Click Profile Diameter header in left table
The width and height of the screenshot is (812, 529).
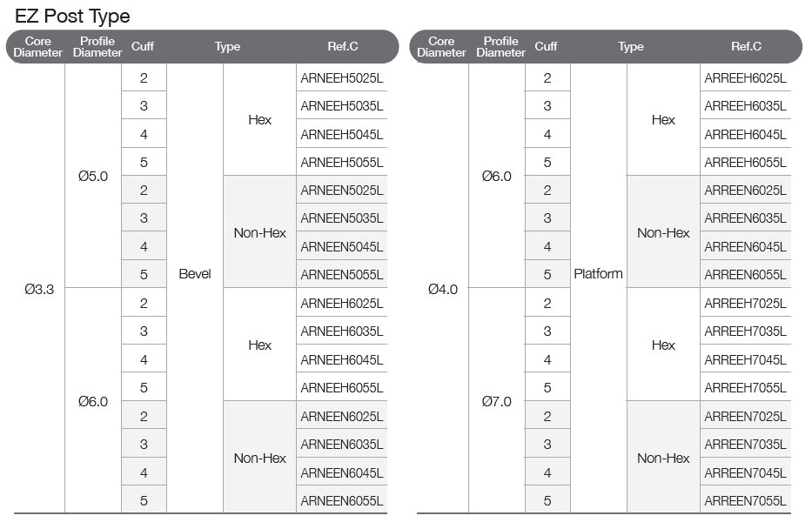[x=97, y=47]
